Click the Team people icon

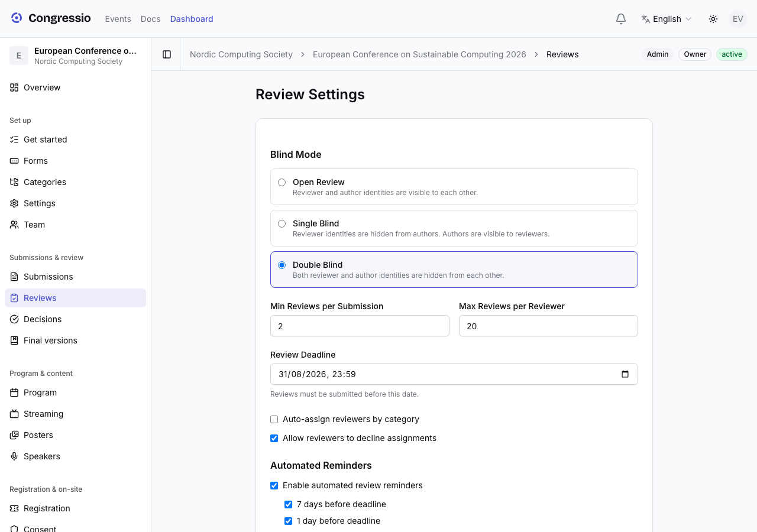14,225
